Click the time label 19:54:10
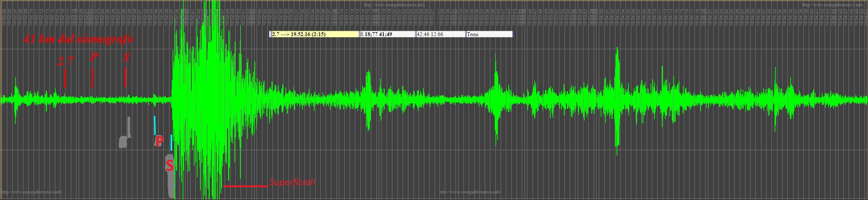 point(654,17)
